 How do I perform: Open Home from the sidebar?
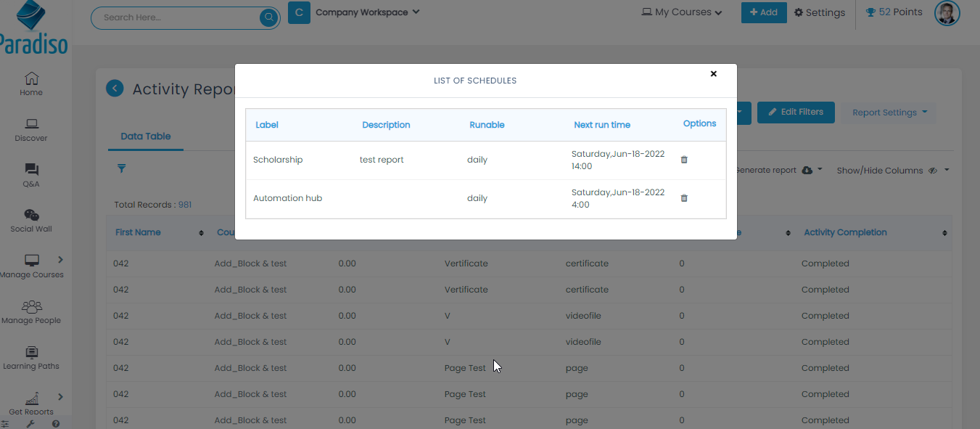point(31,83)
